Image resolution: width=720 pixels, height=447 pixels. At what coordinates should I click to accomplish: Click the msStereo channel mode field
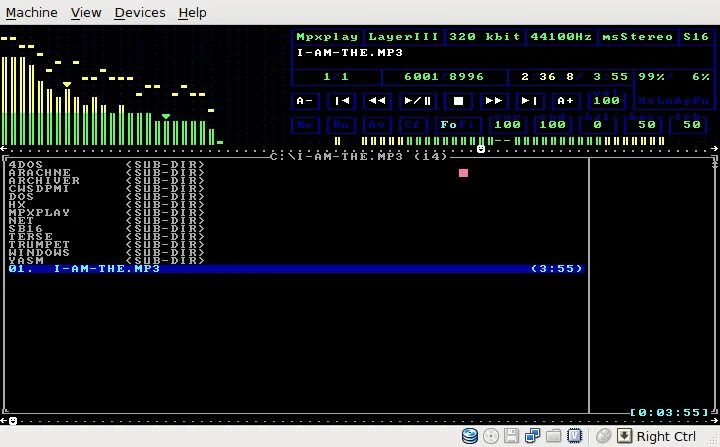637,37
